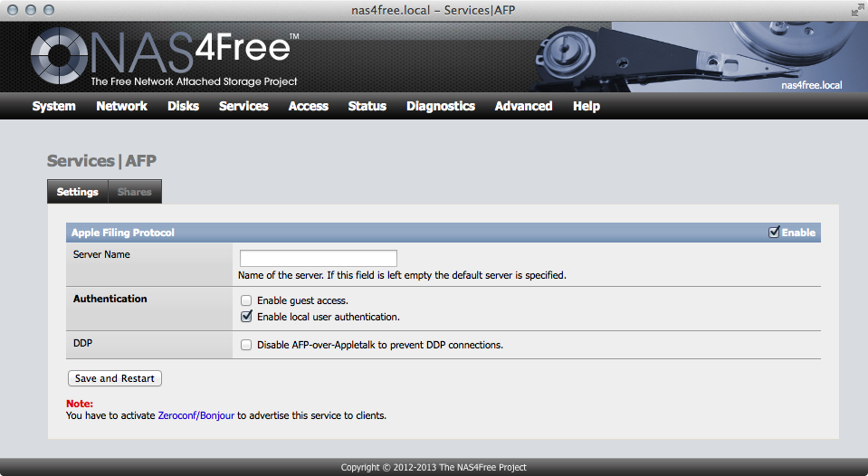Click the window minimize button
The height and width of the screenshot is (476, 868).
point(31,10)
